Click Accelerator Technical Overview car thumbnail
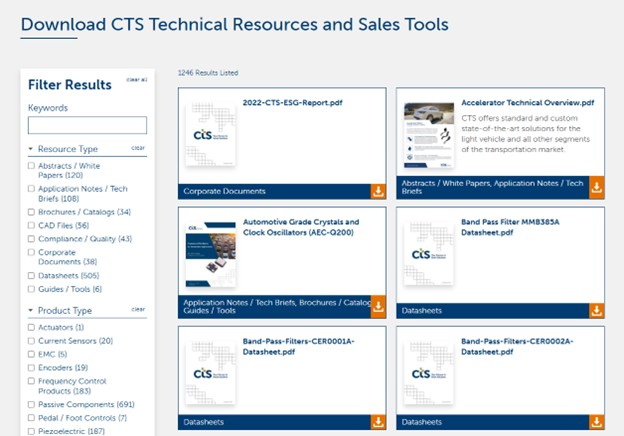This screenshot has height=436, width=624. (x=429, y=135)
